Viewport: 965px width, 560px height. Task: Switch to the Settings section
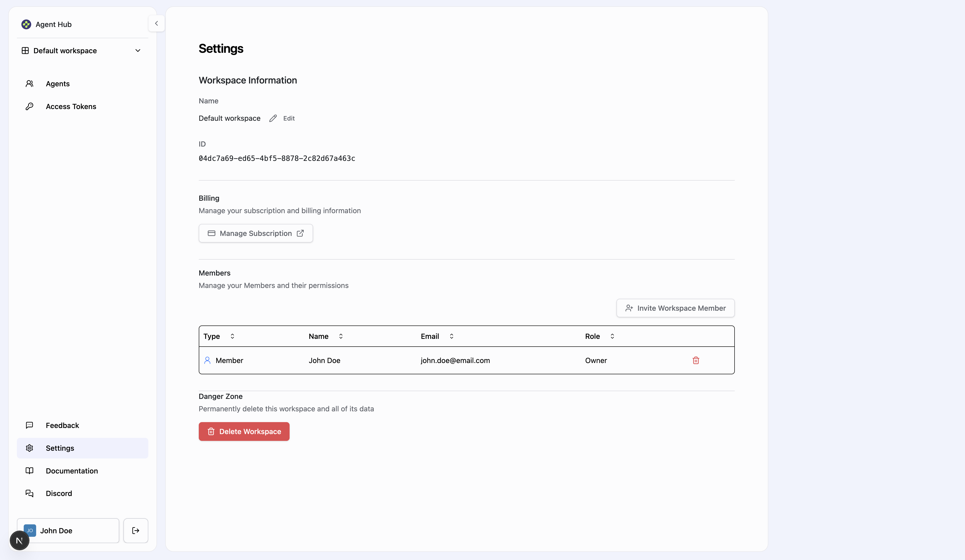(x=60, y=448)
